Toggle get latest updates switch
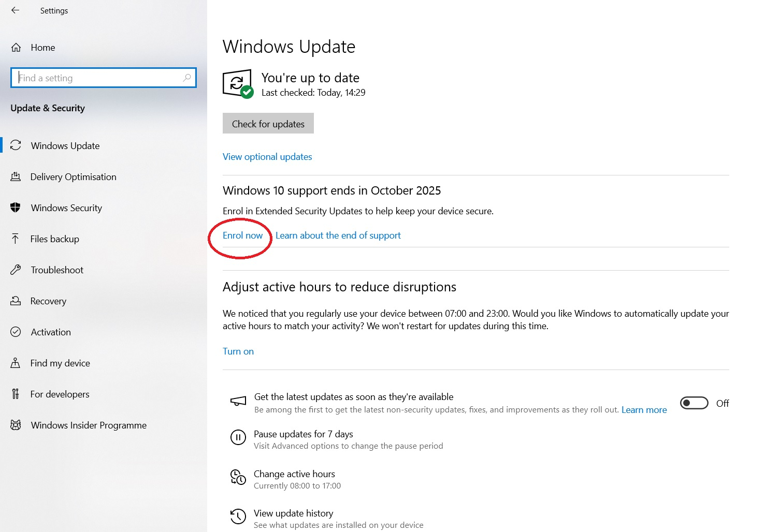Screen dimensions: 779x532 pyautogui.click(x=694, y=403)
